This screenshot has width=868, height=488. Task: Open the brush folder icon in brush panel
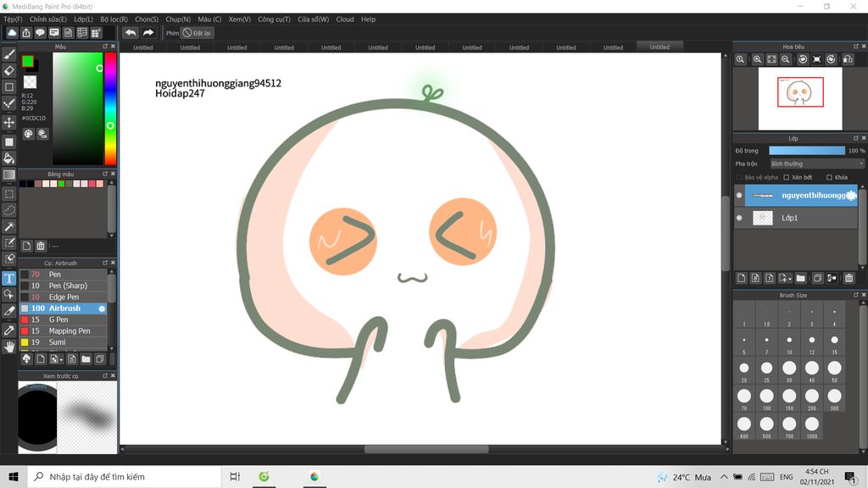click(x=86, y=359)
